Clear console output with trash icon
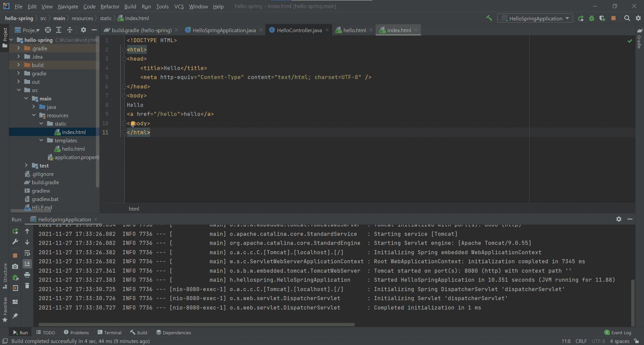 [27, 286]
